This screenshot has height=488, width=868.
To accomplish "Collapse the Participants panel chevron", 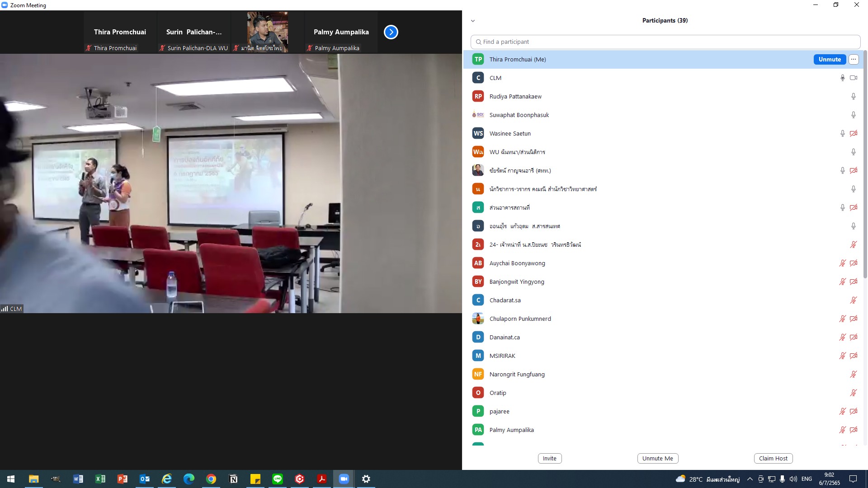I will [473, 21].
